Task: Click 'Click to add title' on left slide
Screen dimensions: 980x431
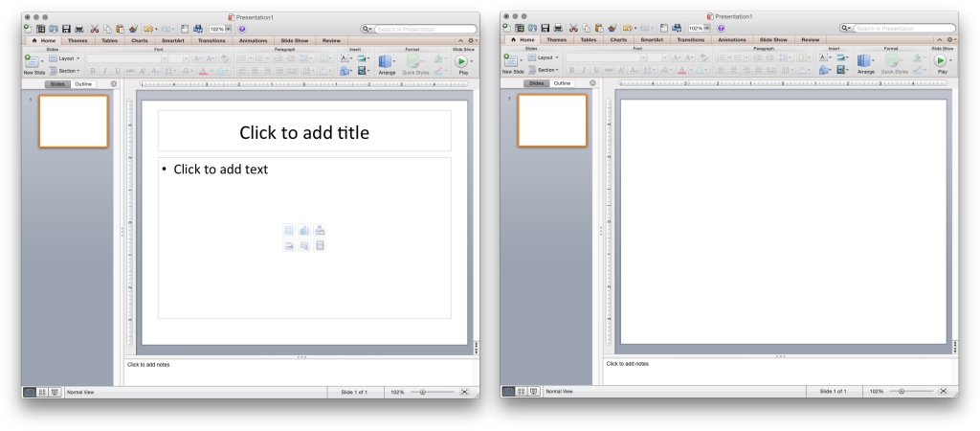Action: coord(304,132)
